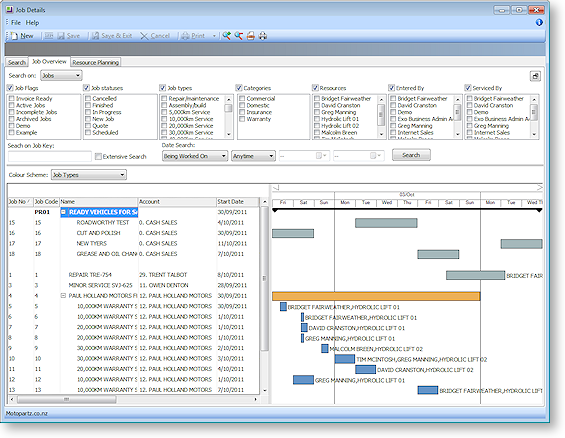Click the Print toolbar printer icon
The height and width of the screenshot is (438, 565).
[x=185, y=36]
